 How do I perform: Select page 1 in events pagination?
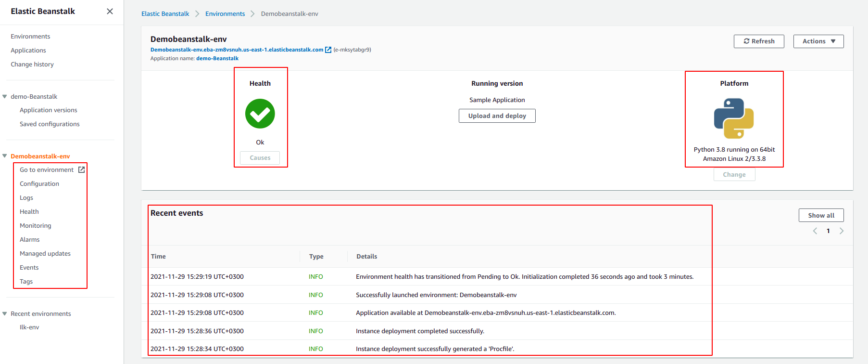pos(828,231)
